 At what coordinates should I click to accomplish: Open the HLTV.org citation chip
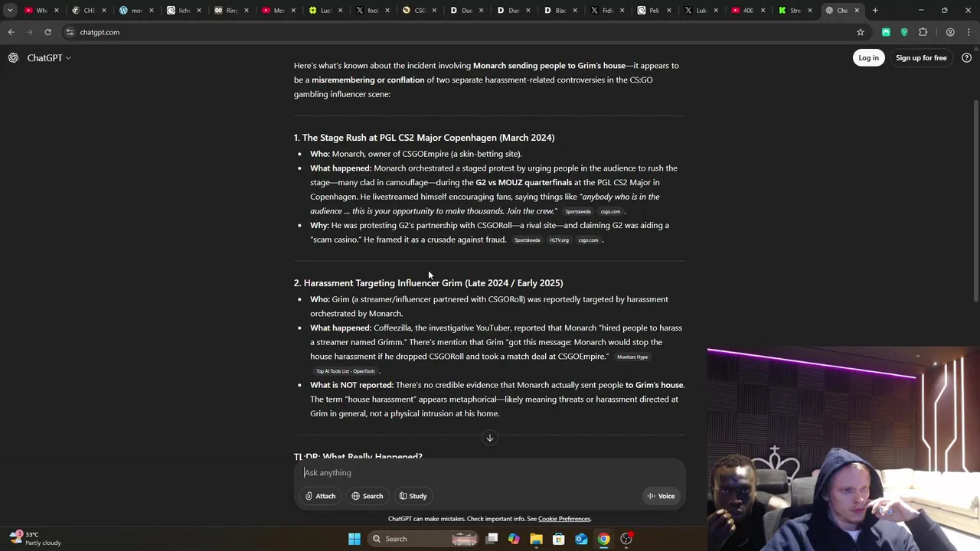[x=559, y=240]
